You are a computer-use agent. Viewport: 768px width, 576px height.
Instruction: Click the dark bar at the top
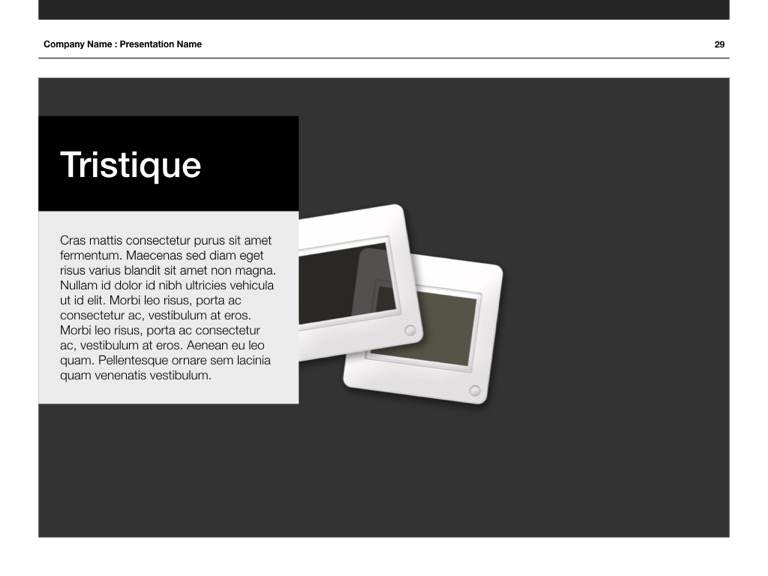[383, 9]
